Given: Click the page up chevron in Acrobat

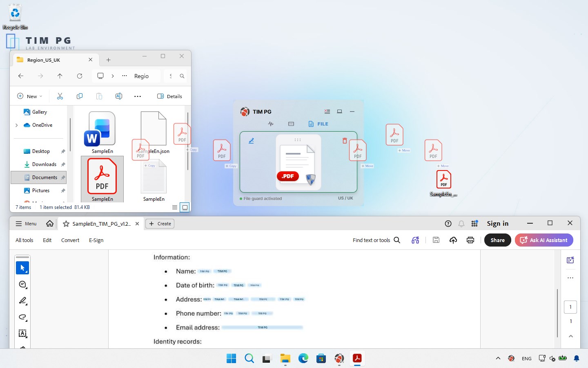Looking at the screenshot, I should click(x=571, y=336).
